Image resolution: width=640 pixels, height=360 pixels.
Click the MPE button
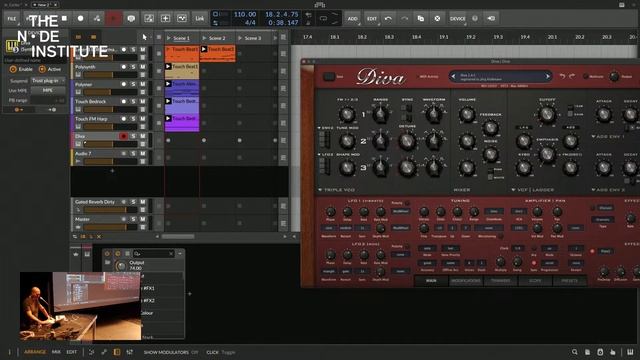pos(48,90)
